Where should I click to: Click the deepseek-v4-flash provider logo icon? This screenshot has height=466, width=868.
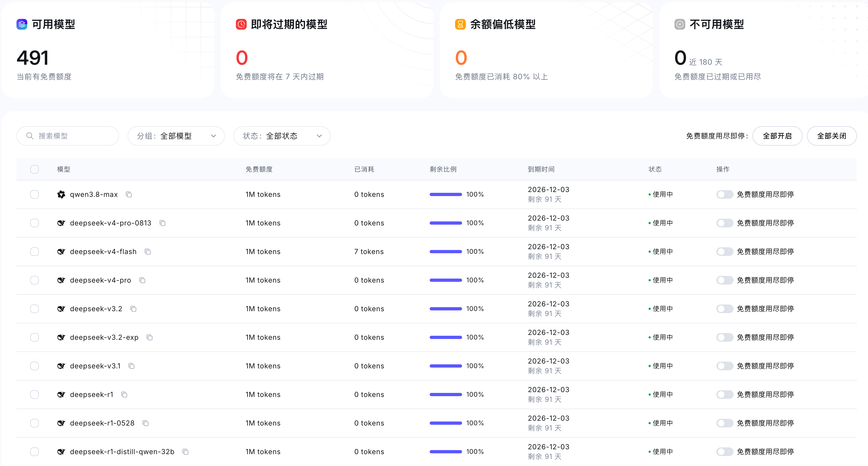61,252
